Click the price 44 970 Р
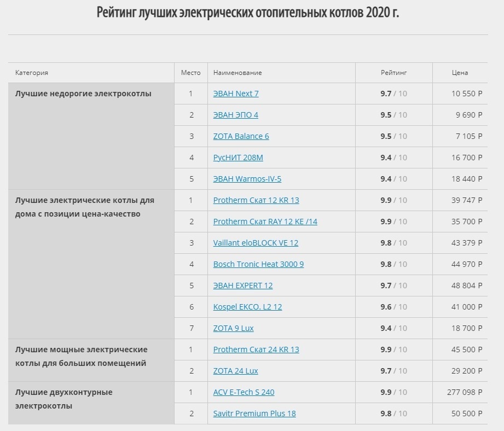Image resolution: width=504 pixels, height=431 pixels. [467, 264]
